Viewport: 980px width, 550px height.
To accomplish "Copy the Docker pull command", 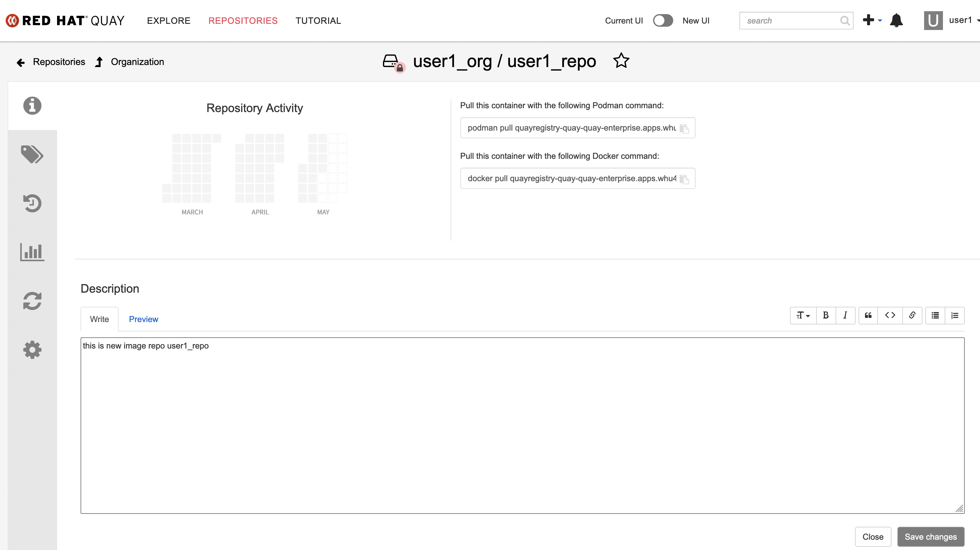I will [684, 179].
